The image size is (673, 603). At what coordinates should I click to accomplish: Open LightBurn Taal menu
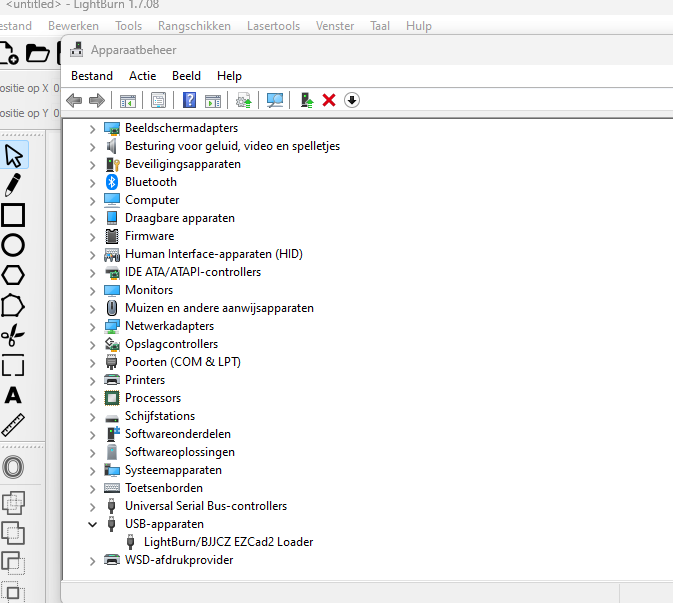(380, 26)
